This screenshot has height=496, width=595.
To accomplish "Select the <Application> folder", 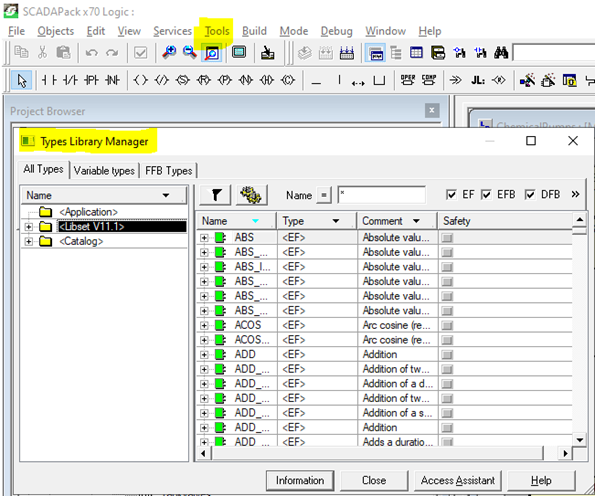I will 88,212.
